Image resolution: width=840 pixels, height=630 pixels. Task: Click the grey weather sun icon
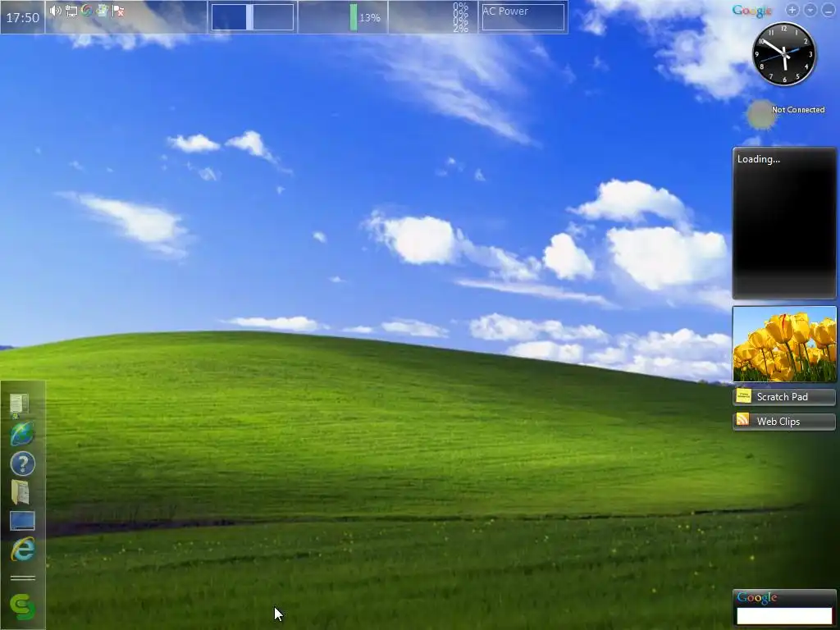pos(761,115)
